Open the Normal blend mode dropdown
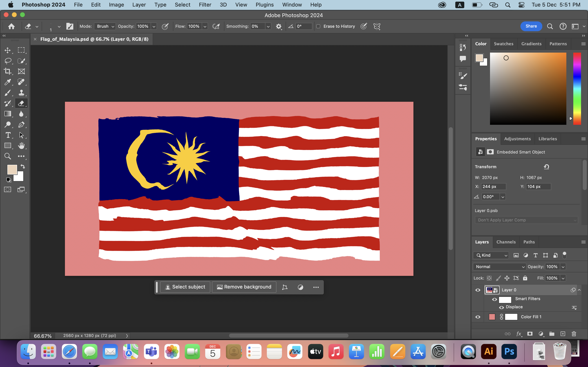 pos(499,266)
